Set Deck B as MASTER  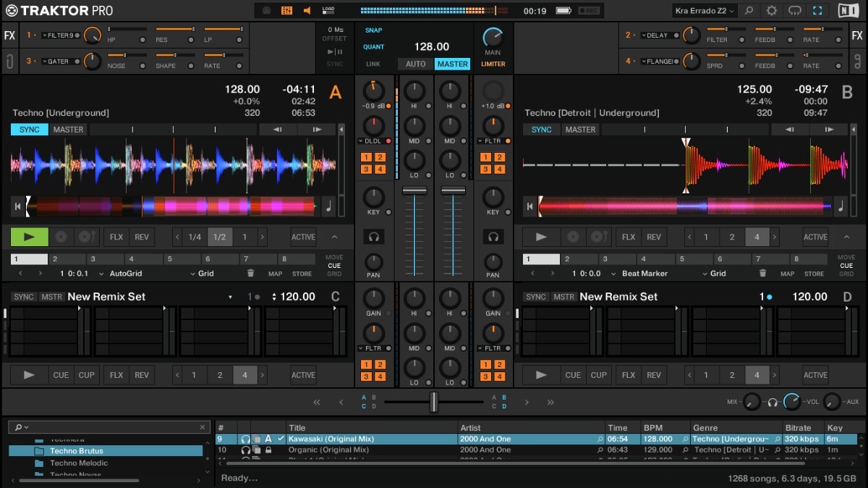pyautogui.click(x=580, y=130)
